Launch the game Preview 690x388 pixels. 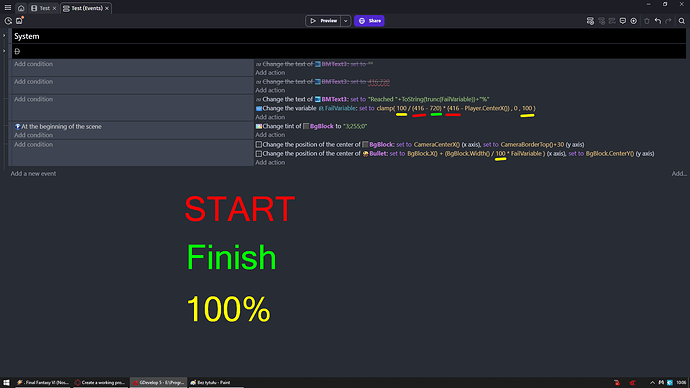[x=323, y=21]
